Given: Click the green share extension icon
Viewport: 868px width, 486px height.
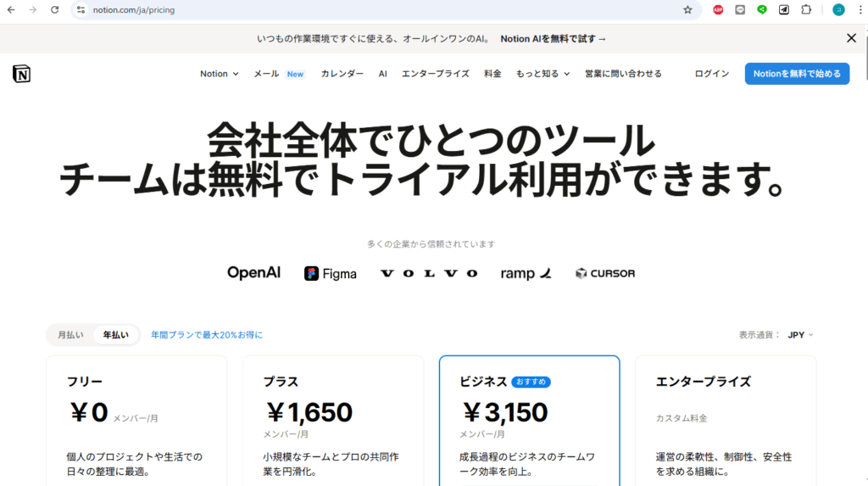Looking at the screenshot, I should click(x=762, y=10).
